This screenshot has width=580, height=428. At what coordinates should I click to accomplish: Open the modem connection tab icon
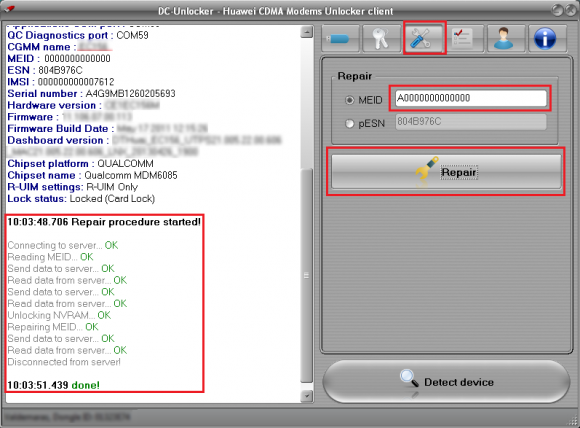click(x=340, y=38)
